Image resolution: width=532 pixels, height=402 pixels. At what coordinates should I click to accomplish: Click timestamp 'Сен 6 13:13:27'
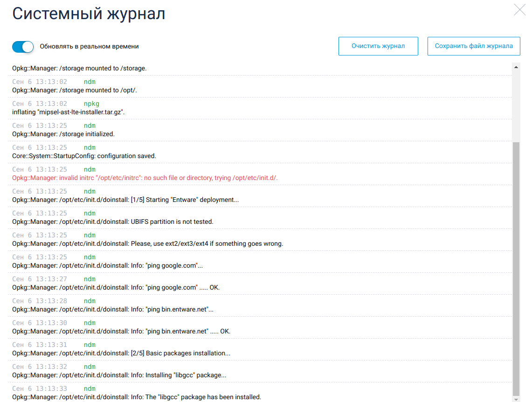coord(40,279)
